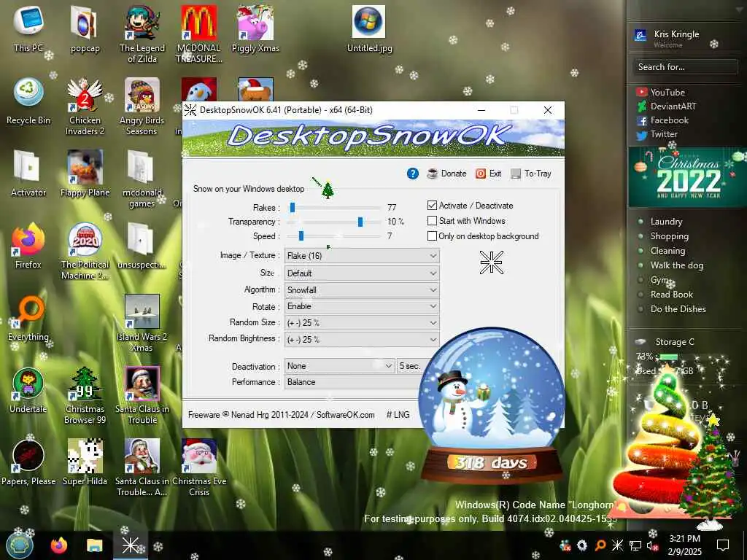Launch Angry Birds Seasons shortcut
Viewport: 747px width, 560px height.
coord(142,106)
